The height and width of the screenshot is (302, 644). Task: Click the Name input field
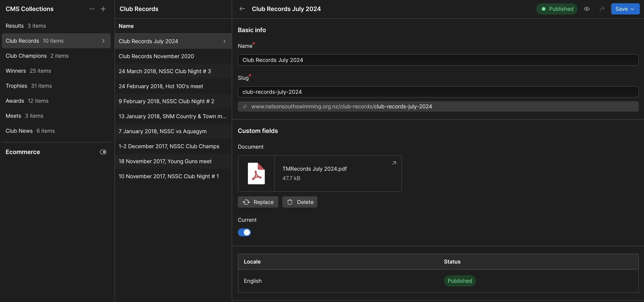tap(438, 60)
